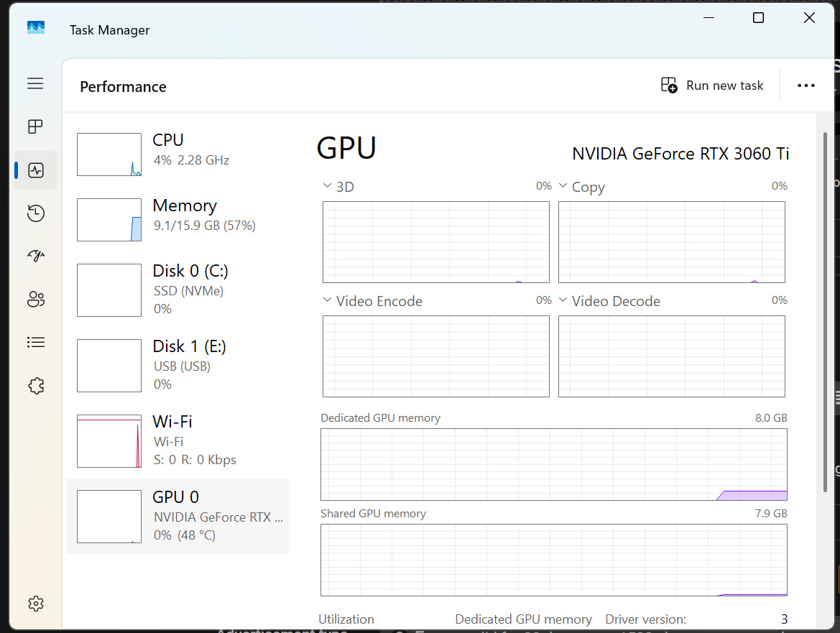Open the App history page icon

pyautogui.click(x=35, y=213)
